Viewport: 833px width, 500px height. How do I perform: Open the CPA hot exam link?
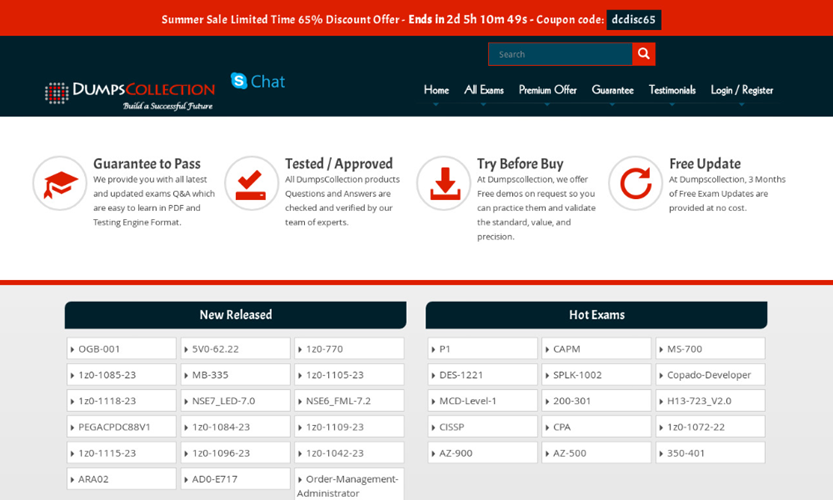[597, 427]
